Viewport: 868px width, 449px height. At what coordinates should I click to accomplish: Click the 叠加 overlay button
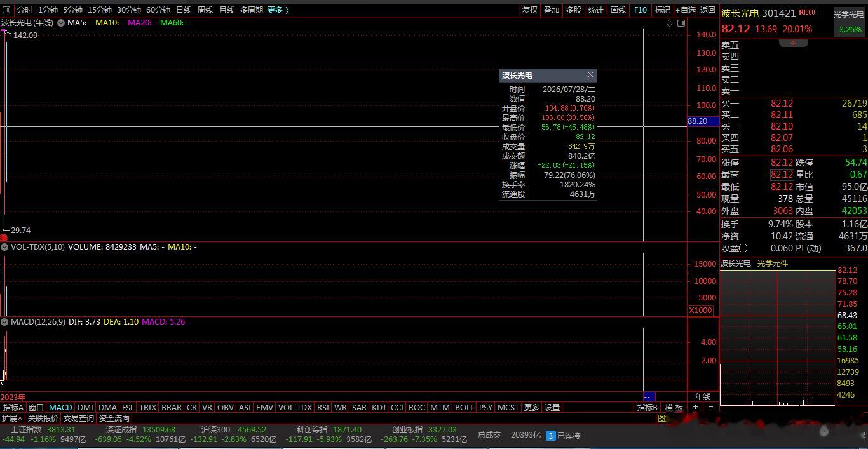click(x=552, y=10)
